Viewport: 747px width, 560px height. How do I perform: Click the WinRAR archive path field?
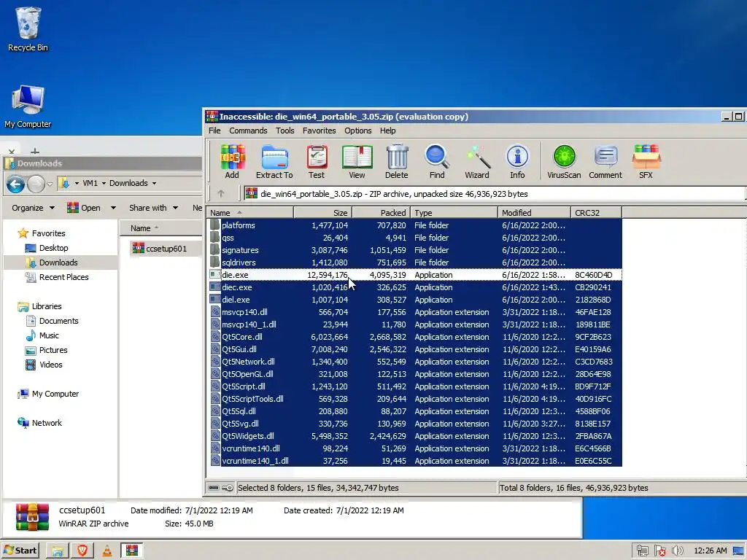494,194
